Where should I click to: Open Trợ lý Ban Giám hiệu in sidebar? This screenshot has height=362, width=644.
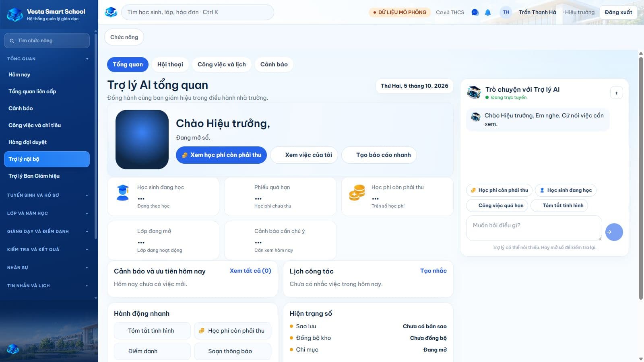point(47,176)
